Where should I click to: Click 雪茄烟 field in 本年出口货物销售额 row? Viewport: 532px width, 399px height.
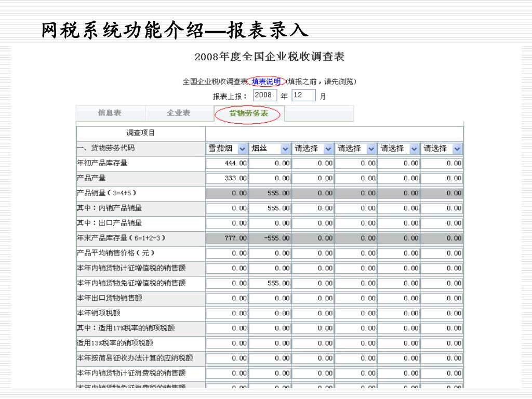[227, 298]
